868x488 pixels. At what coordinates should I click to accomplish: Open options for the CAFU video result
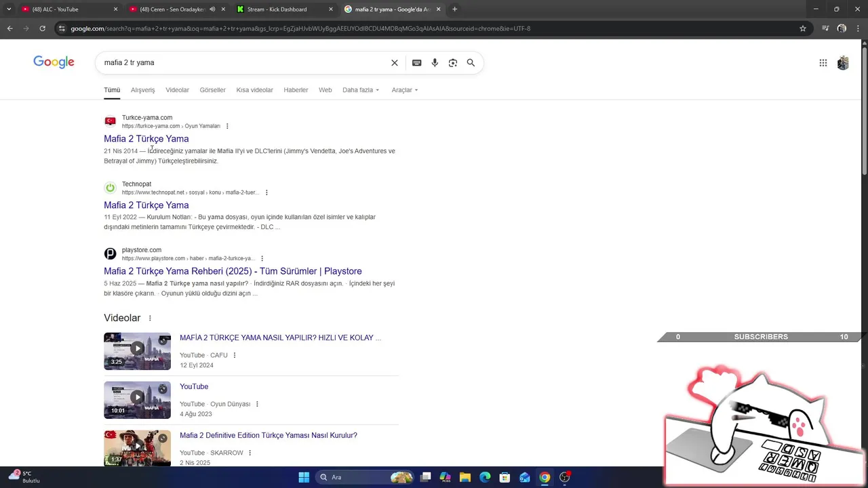coord(235,355)
